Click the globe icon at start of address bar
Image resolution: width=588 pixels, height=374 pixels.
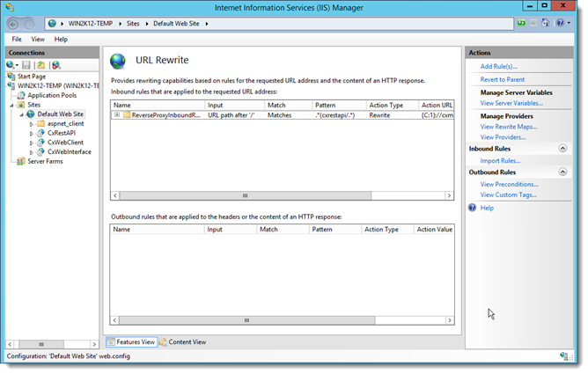(x=52, y=24)
